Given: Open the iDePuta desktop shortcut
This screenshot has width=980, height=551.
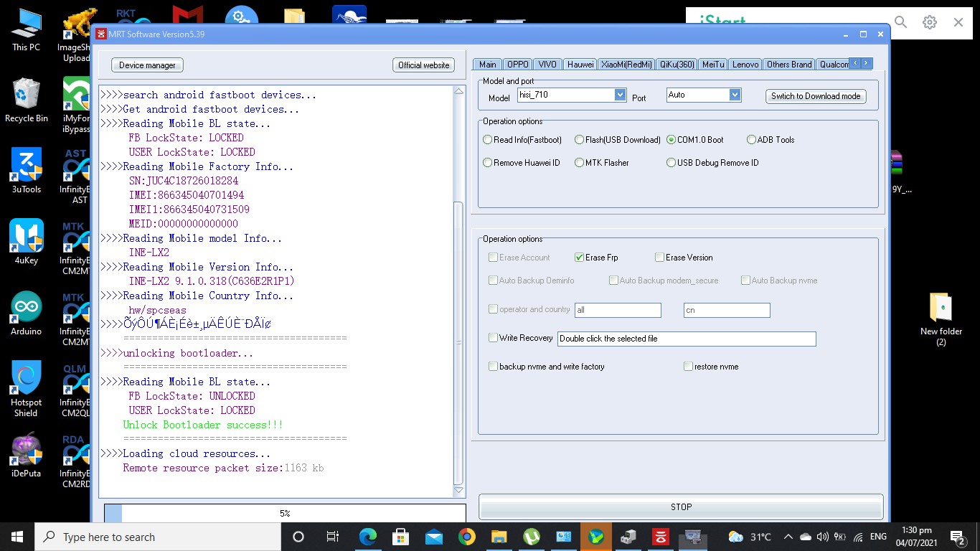Looking at the screenshot, I should pos(27,455).
